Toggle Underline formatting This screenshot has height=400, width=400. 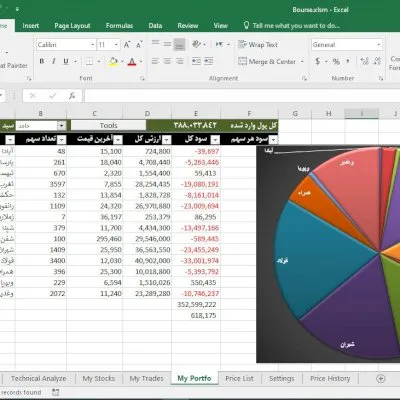pyautogui.click(x=66, y=61)
